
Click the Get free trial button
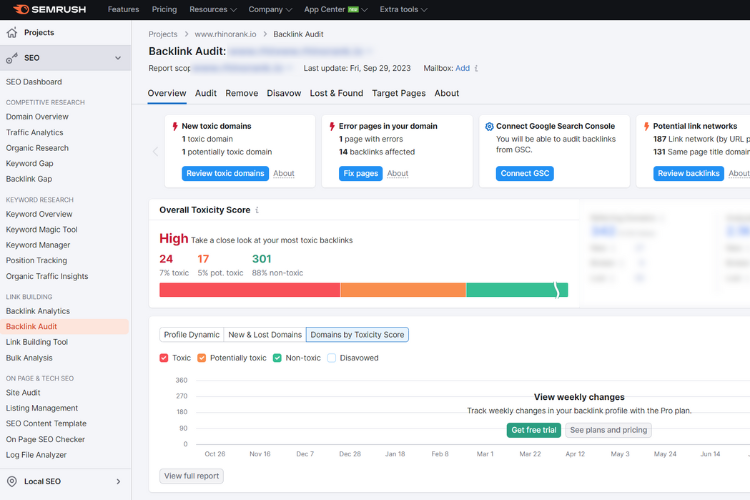[x=534, y=430]
